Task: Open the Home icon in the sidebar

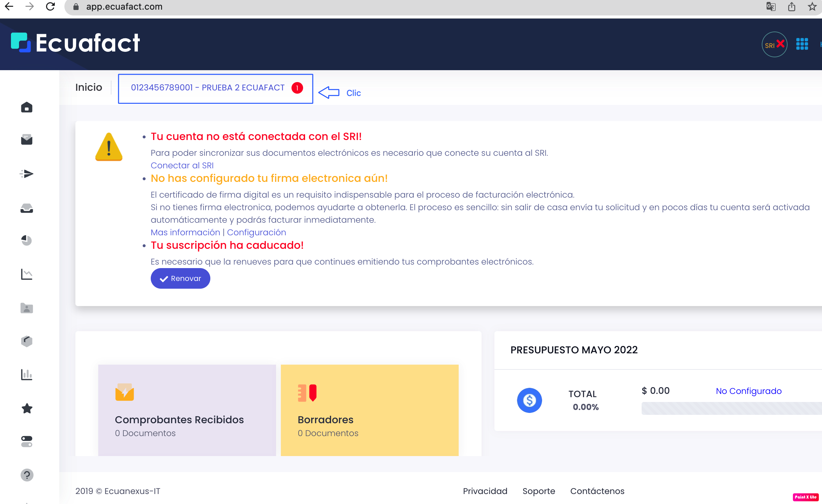Action: (x=26, y=107)
